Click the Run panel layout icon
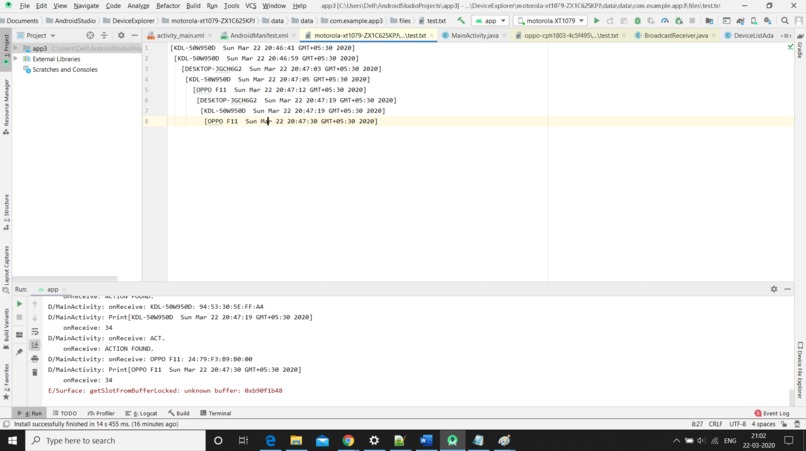 tap(19, 335)
